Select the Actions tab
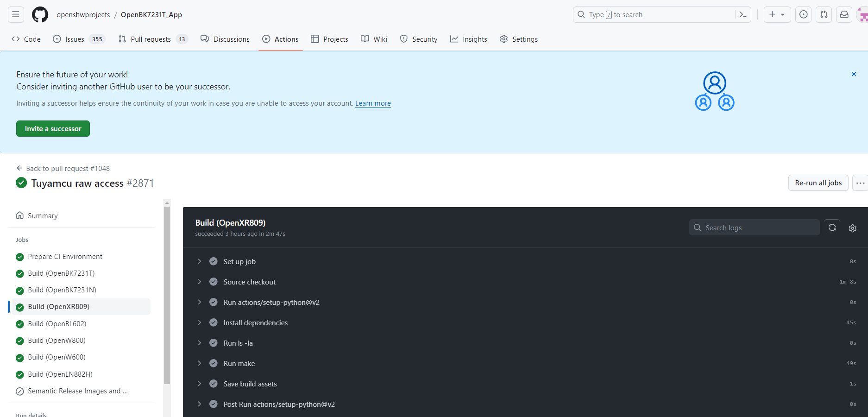 tap(281, 39)
